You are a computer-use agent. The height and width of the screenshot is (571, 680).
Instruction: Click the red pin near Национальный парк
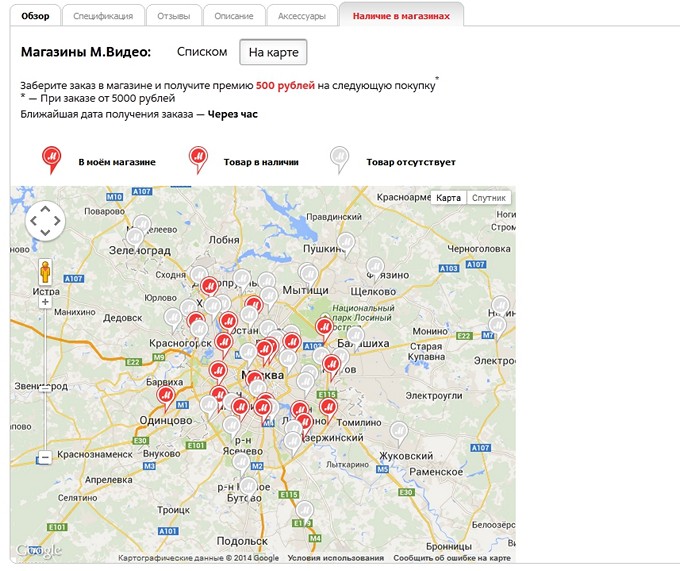pos(324,329)
